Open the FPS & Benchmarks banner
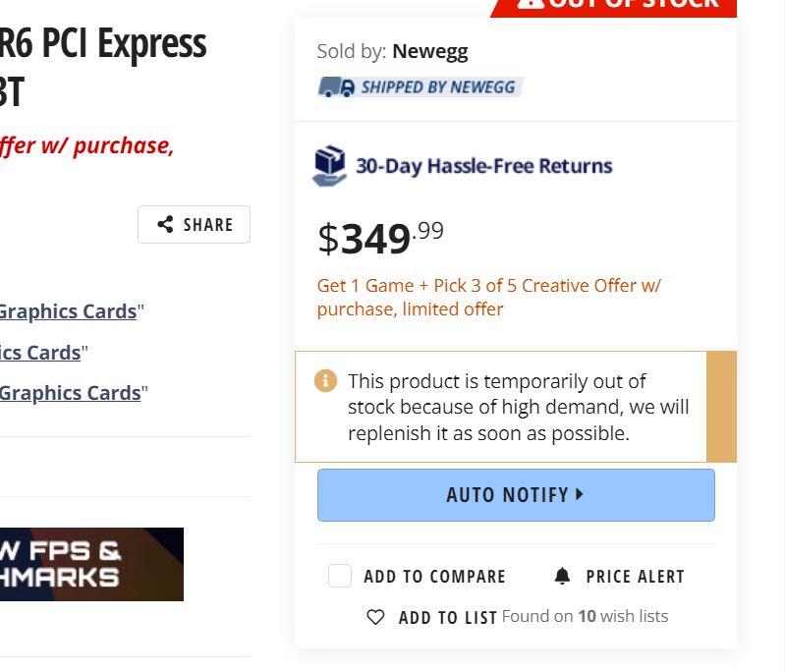Viewport: 785px width, 672px height. tap(91, 564)
